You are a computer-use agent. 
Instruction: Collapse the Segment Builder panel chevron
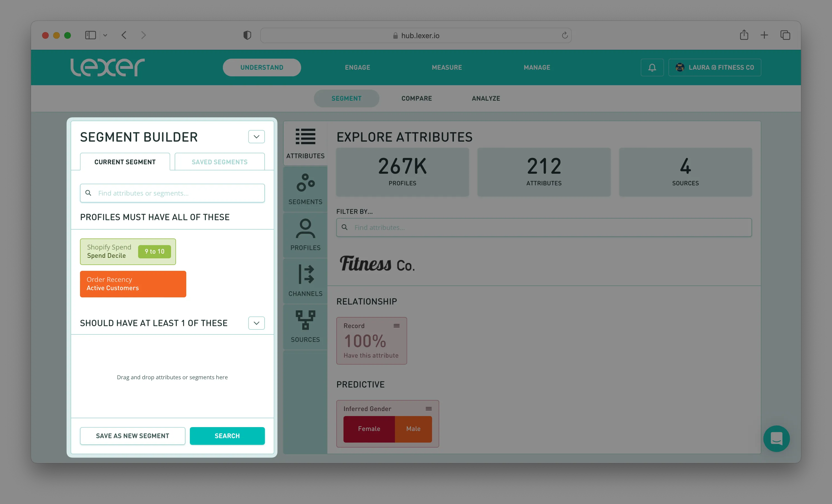click(256, 137)
